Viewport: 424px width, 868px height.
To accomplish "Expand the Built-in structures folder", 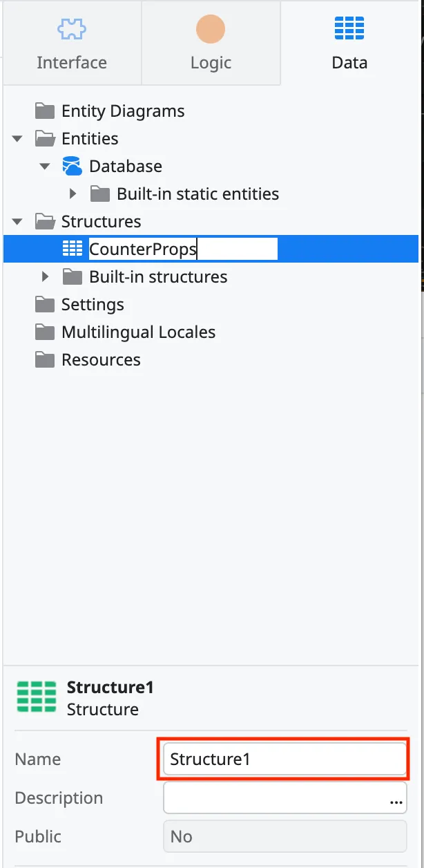I will point(46,277).
